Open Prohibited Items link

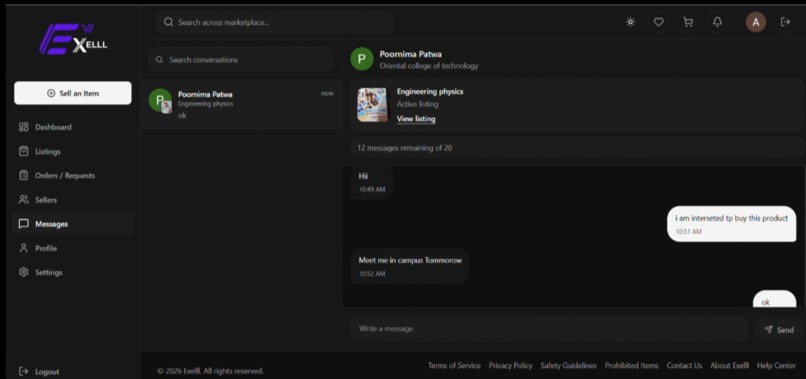coord(631,366)
